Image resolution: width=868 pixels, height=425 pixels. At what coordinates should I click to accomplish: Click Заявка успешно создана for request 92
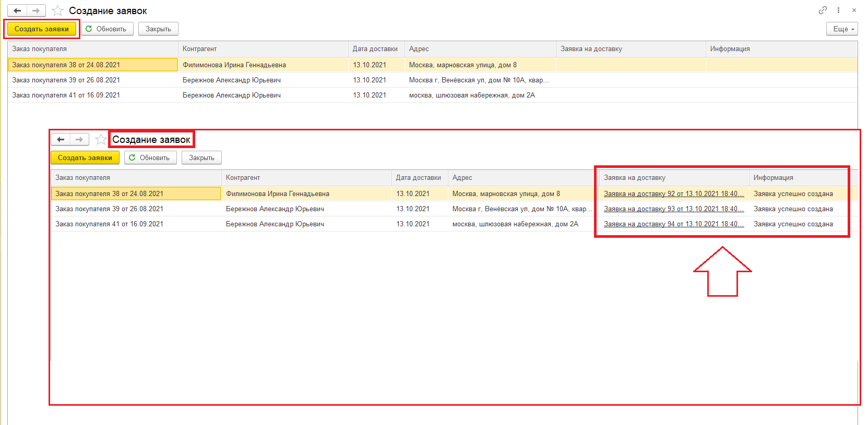coord(793,193)
